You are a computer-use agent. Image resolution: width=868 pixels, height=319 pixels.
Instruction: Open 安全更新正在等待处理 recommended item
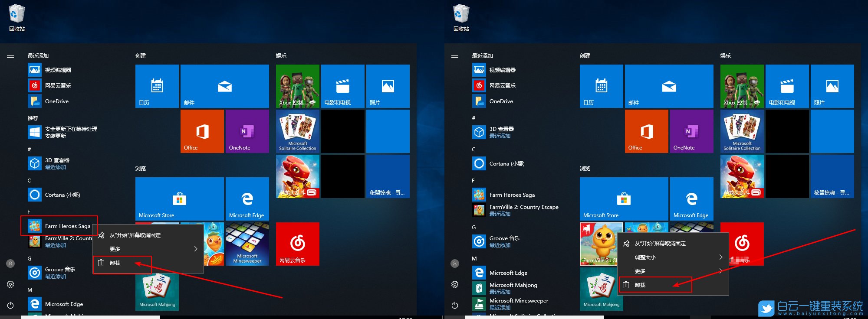click(x=63, y=132)
